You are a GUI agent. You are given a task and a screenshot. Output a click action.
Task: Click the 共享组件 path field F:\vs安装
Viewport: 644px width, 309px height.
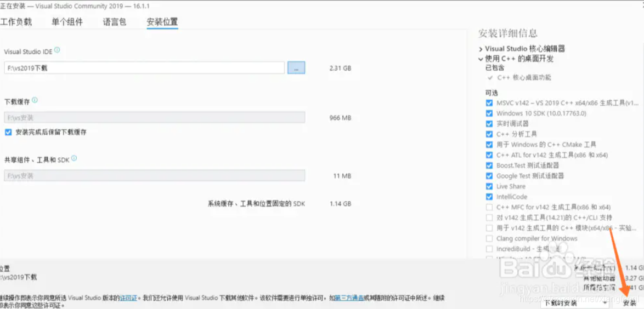(155, 176)
